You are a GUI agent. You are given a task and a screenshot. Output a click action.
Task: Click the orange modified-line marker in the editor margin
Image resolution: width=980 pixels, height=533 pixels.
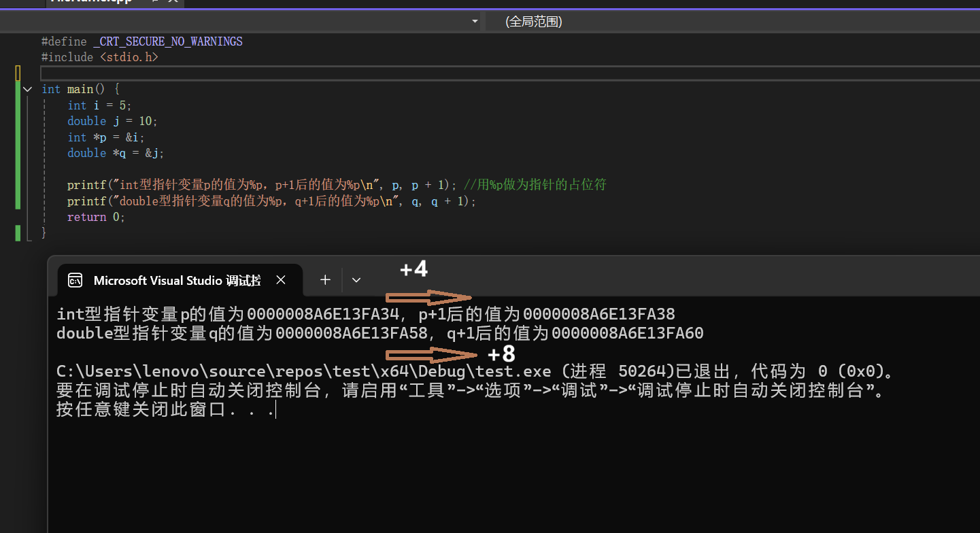[x=18, y=72]
